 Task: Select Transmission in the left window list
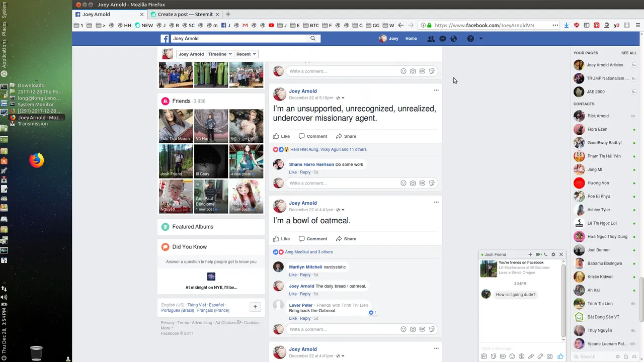[x=33, y=124]
